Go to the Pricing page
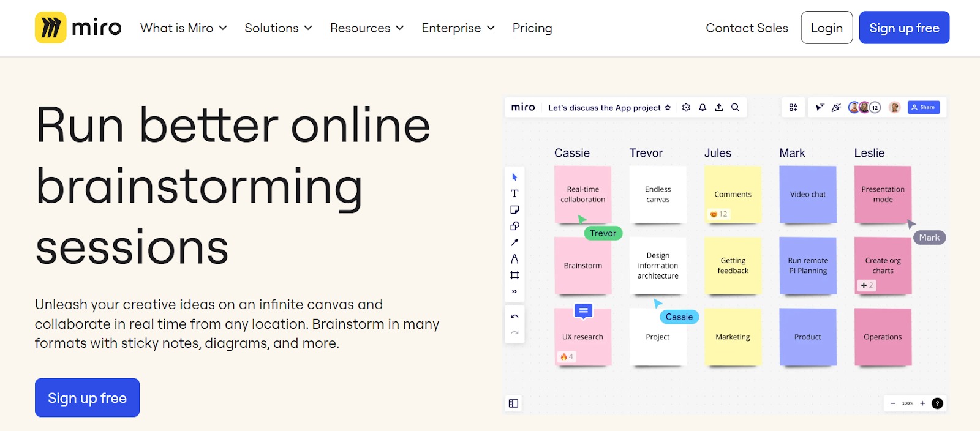 pos(532,28)
